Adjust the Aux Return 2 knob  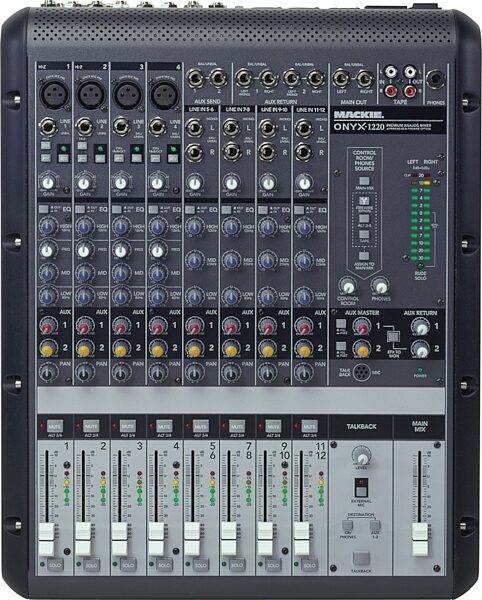point(420,349)
